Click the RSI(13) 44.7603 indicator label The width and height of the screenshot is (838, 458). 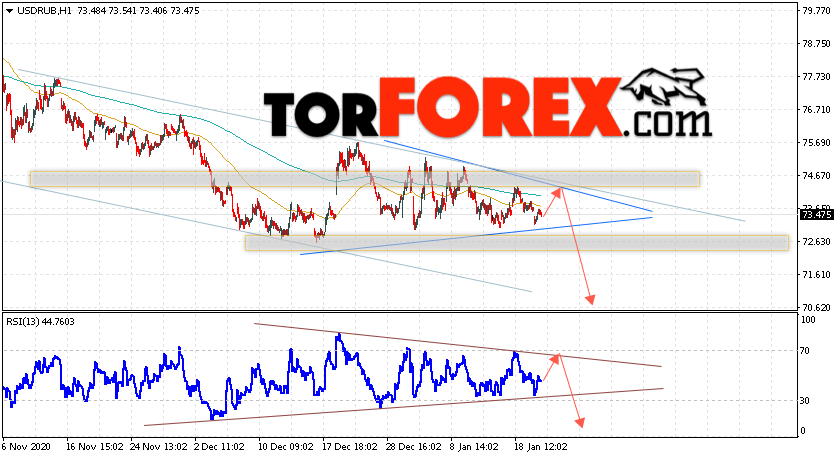click(x=41, y=322)
